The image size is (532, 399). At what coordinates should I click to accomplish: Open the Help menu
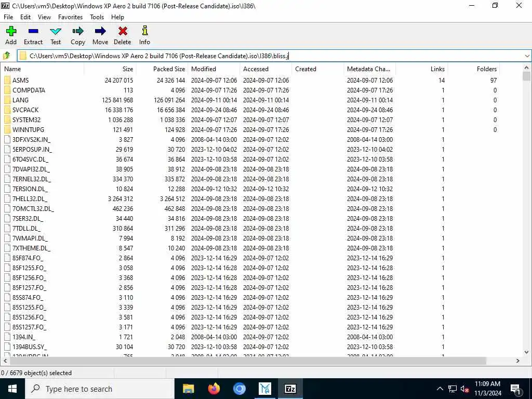tap(118, 17)
